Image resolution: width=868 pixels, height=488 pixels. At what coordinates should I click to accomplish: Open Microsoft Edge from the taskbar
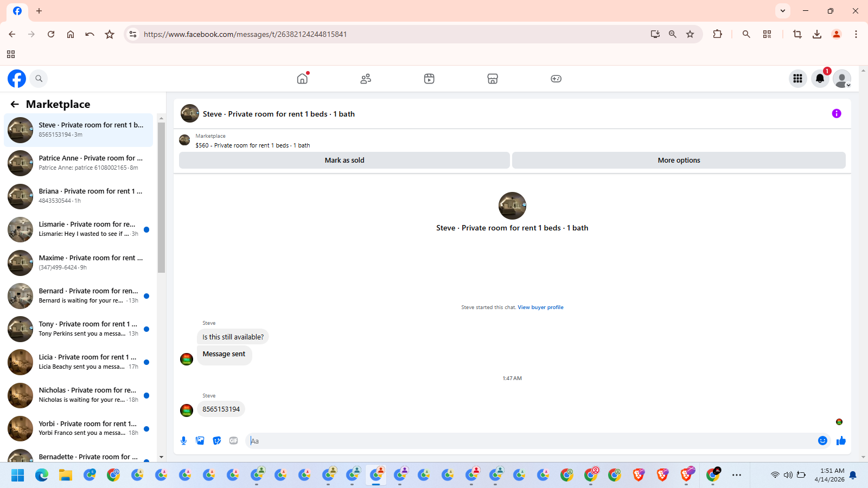pos(42,476)
